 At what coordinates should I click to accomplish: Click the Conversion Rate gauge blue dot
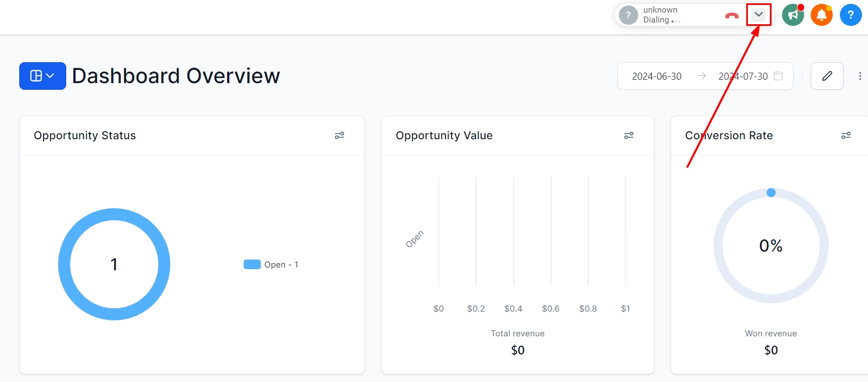click(x=771, y=193)
